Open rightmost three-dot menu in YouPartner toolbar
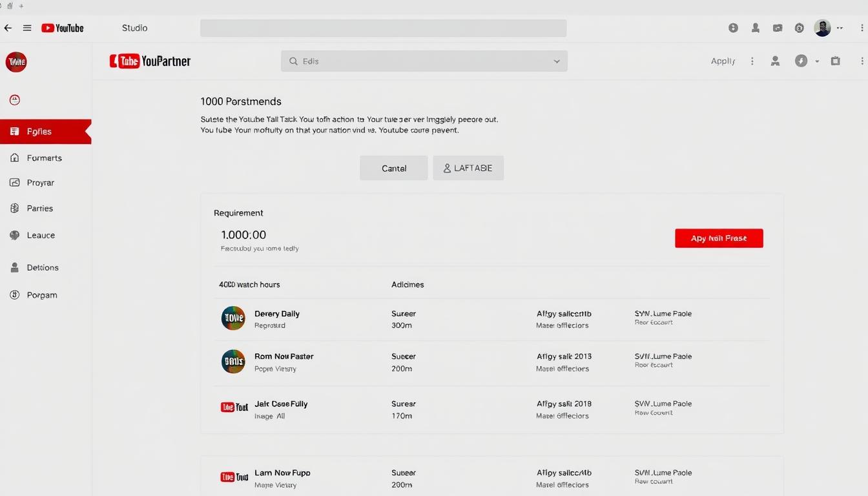 [862, 61]
